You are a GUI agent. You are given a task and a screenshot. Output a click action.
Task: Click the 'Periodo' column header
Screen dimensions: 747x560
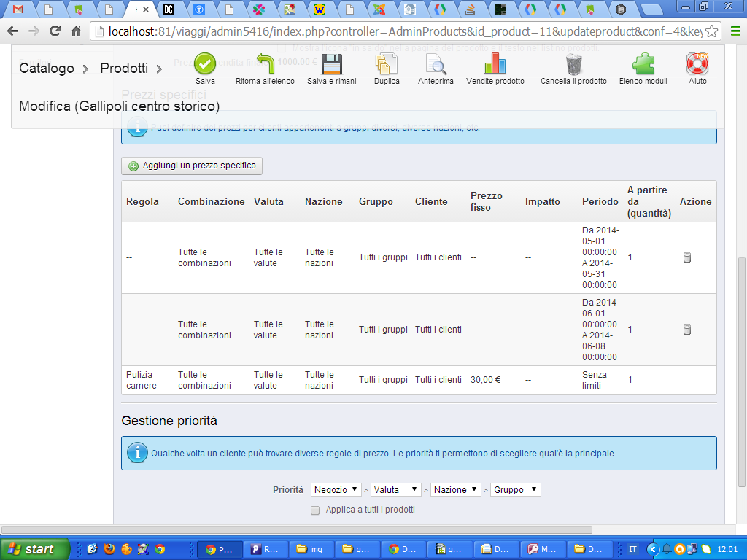pyautogui.click(x=600, y=201)
